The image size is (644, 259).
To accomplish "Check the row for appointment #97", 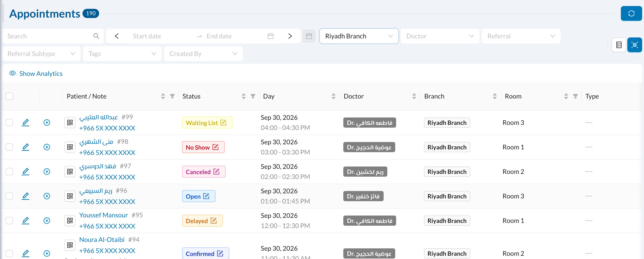I will pyautogui.click(x=9, y=171).
